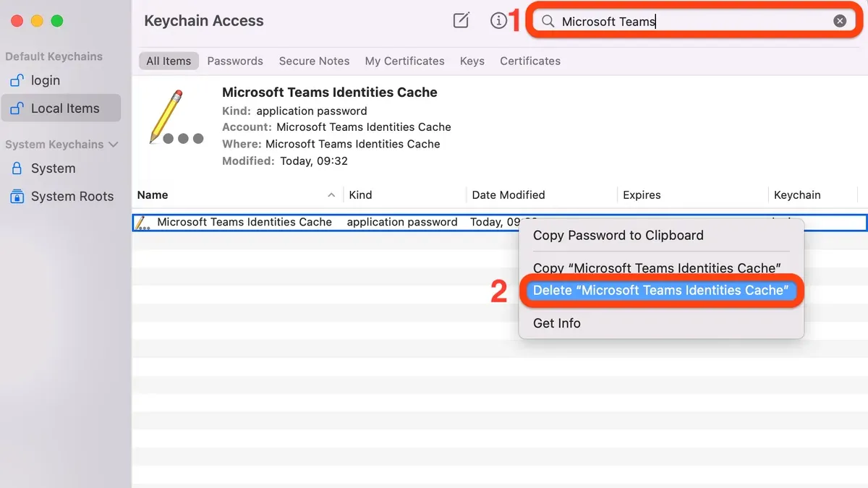Switch to the All Items tab
This screenshot has height=488, width=868.
pyautogui.click(x=169, y=61)
